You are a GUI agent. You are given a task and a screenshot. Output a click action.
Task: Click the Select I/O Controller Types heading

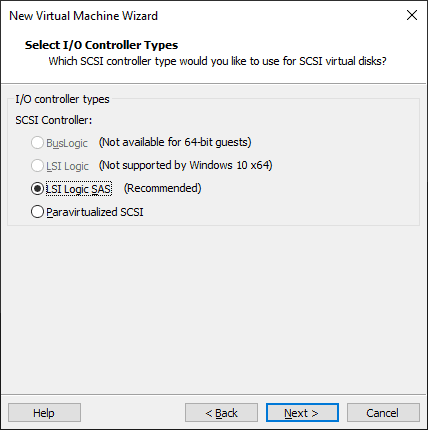[101, 45]
